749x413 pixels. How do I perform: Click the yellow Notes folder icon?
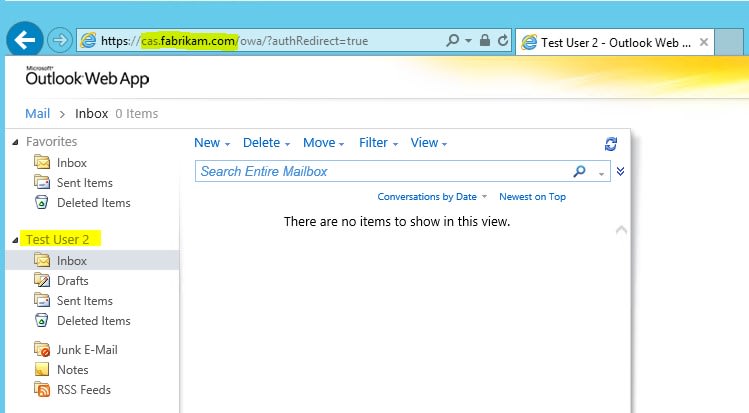tap(42, 369)
